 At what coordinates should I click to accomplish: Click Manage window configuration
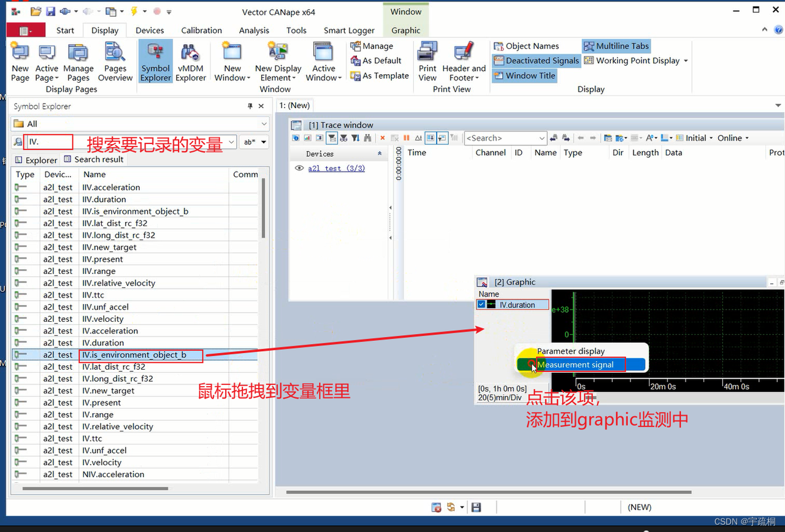point(372,46)
